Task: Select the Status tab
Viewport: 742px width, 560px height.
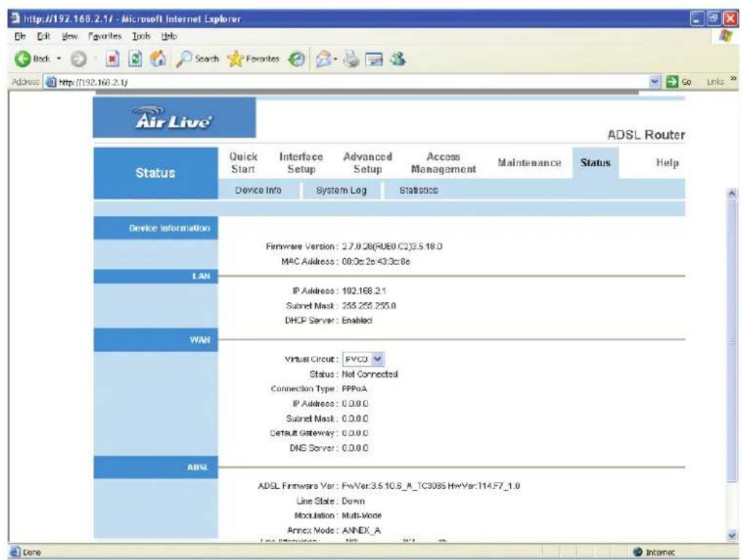Action: click(x=596, y=163)
